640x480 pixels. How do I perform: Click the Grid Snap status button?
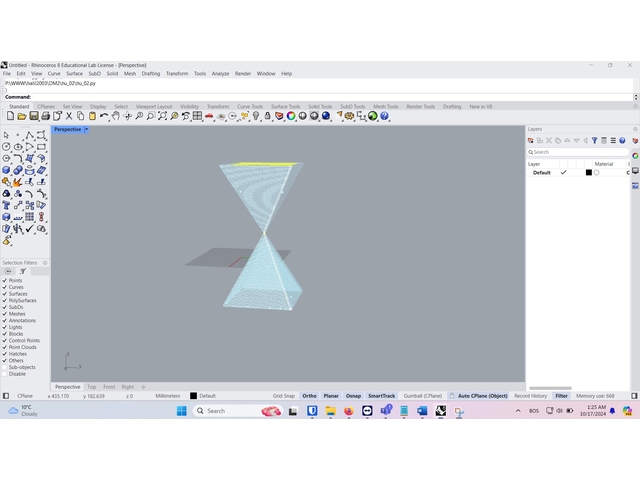(284, 396)
